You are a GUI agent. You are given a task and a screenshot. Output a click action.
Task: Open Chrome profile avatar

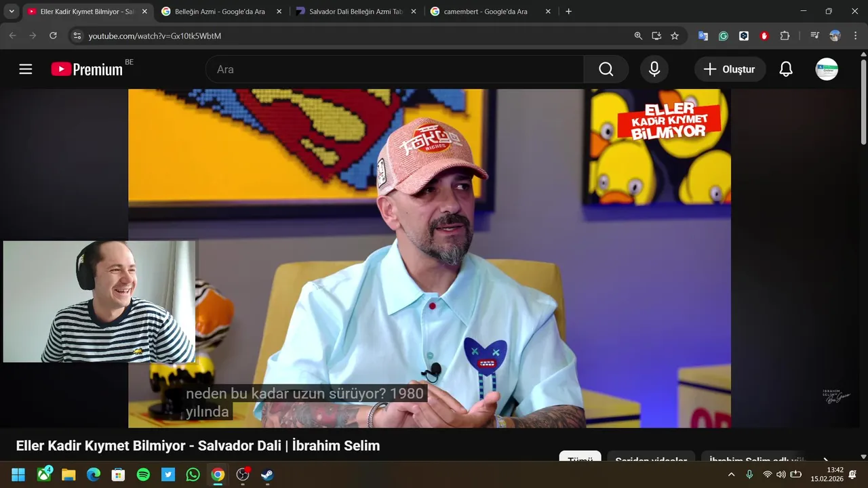(x=835, y=36)
